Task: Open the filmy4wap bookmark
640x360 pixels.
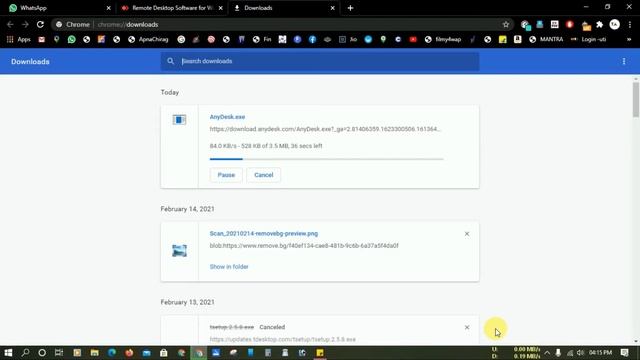Action: pyautogui.click(x=443, y=40)
